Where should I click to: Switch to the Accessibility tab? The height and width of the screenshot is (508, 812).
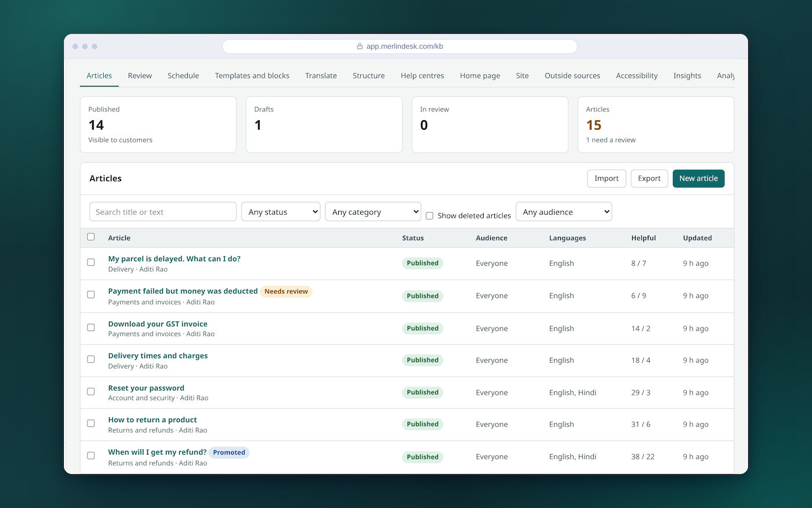[637, 75]
